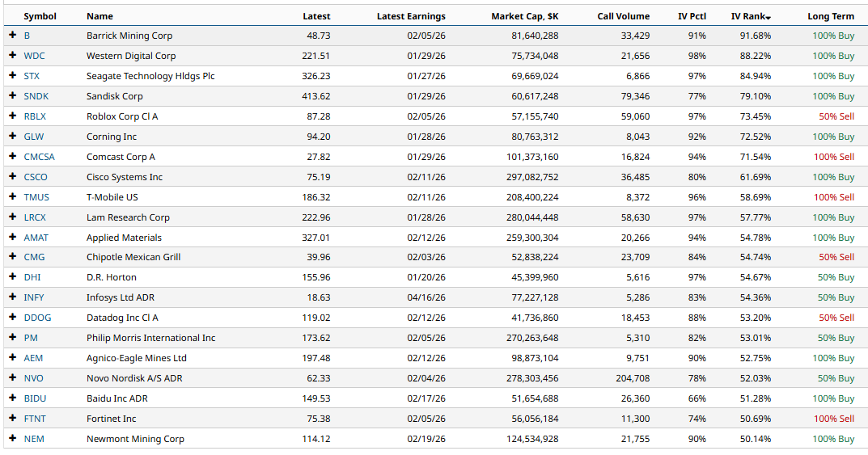Click the plus icon beside DDOG
Screen dimensions: 868x455
coord(12,318)
